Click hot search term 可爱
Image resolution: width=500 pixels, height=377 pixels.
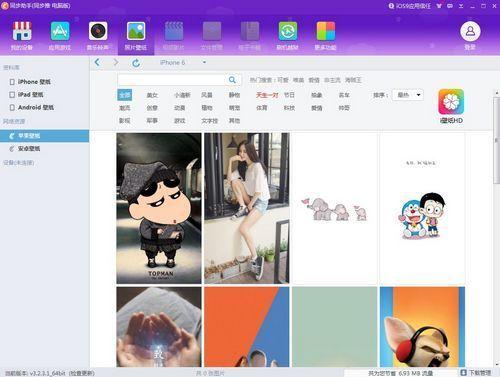283,80
